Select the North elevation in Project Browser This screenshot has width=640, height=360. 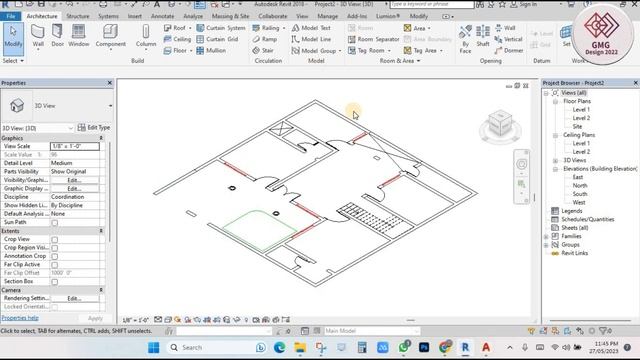[x=580, y=186]
